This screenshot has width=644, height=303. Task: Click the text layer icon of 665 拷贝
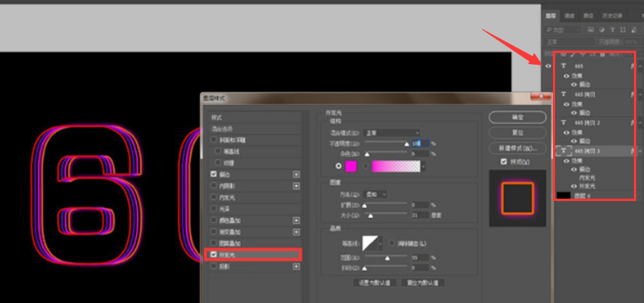point(564,94)
